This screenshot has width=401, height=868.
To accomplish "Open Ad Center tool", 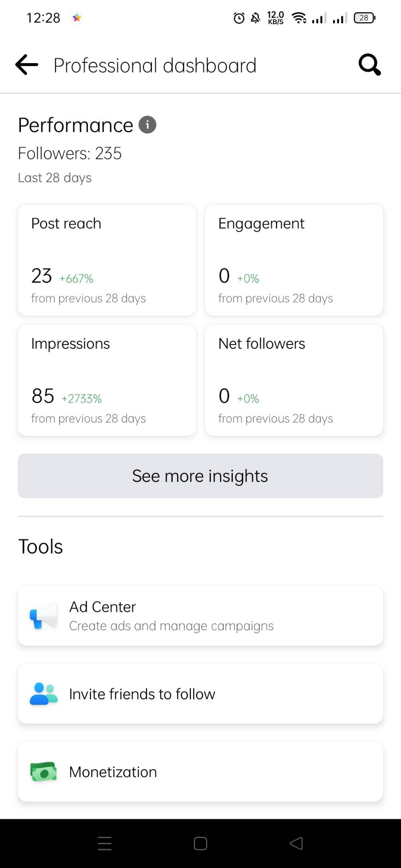I will 200,616.
